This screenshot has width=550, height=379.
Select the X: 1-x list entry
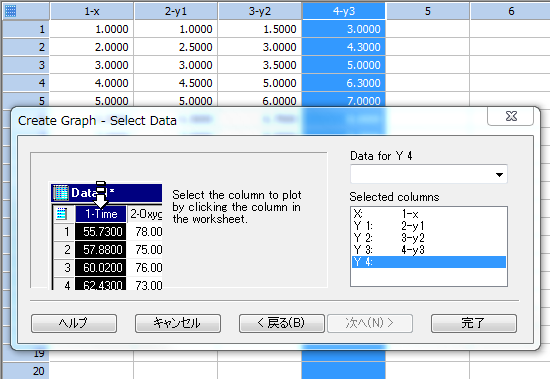coord(429,214)
